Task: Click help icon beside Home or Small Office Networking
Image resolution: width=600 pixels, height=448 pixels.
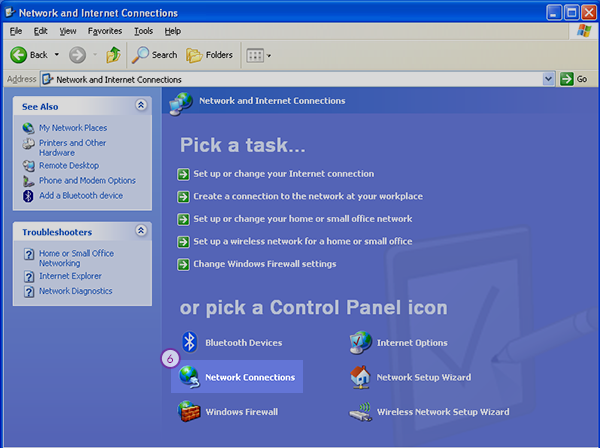Action: click(29, 254)
